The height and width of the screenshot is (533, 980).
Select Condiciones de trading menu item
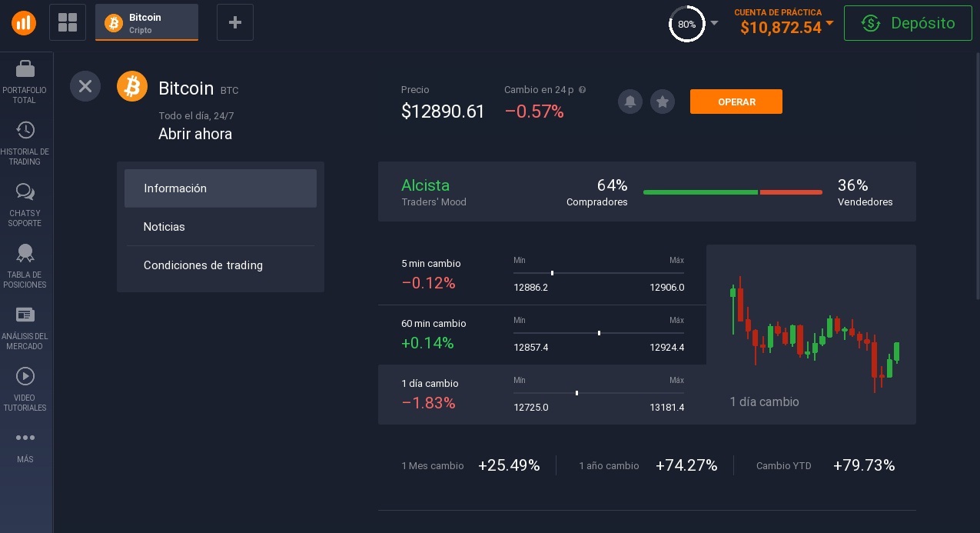[x=221, y=265]
